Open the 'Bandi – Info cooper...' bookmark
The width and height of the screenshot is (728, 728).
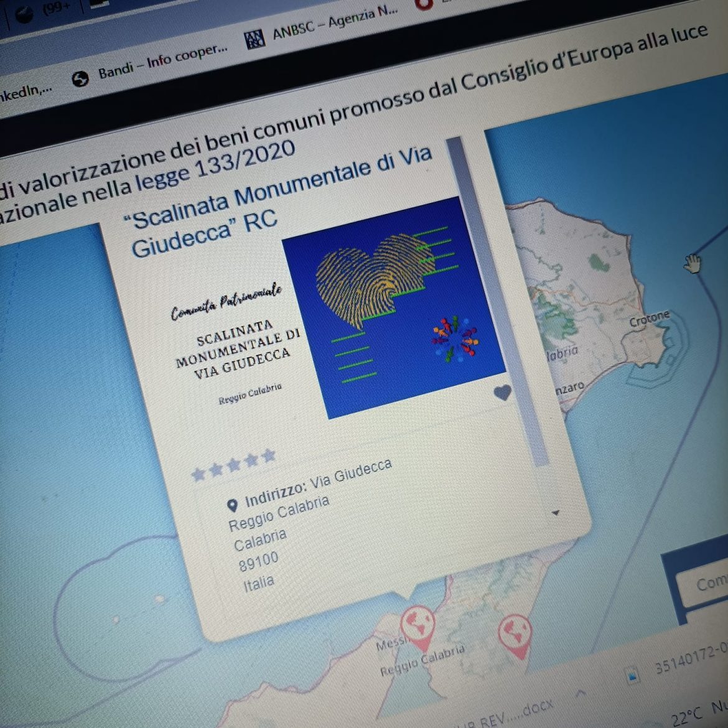(x=162, y=61)
